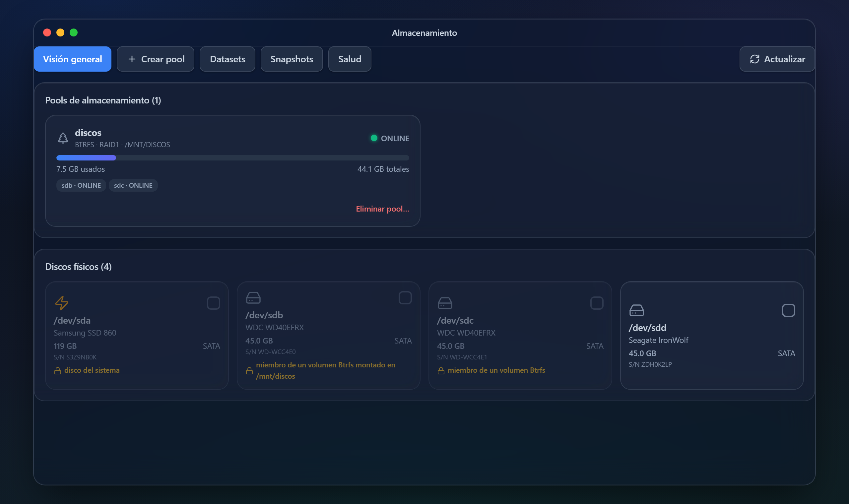Click the discos pool name
This screenshot has width=849, height=504.
tap(88, 133)
